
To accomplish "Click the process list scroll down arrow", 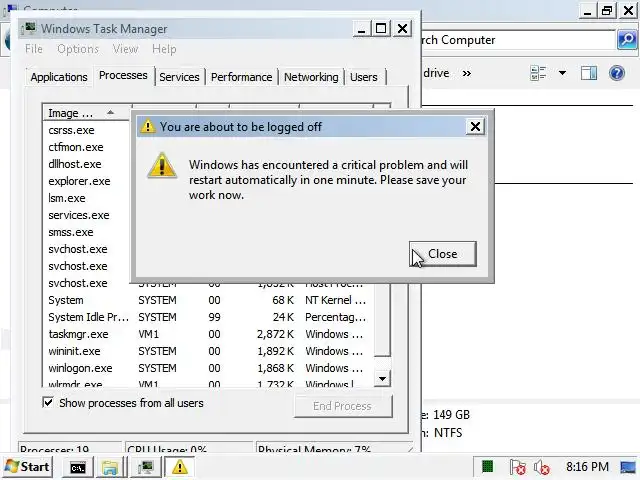I will pos(382,379).
